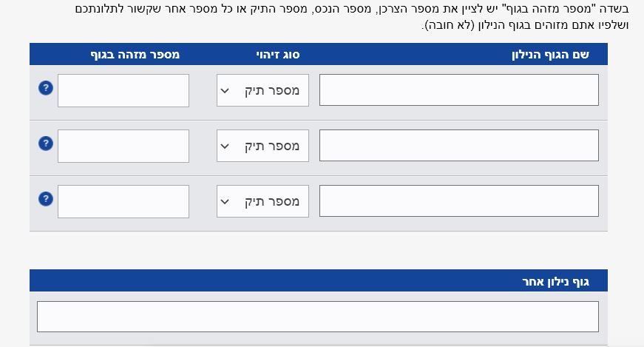The image size is (644, 347).
Task: Click the text field under 'גוף נילון אחר'
Action: coord(317,317)
